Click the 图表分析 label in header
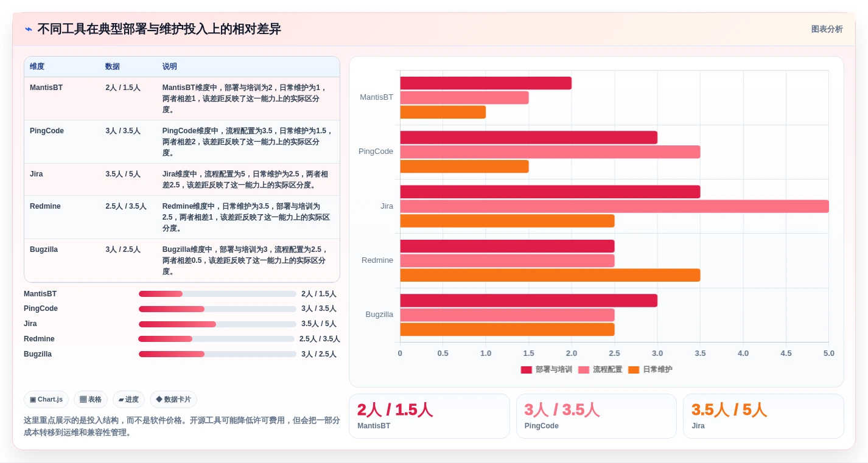 point(827,29)
